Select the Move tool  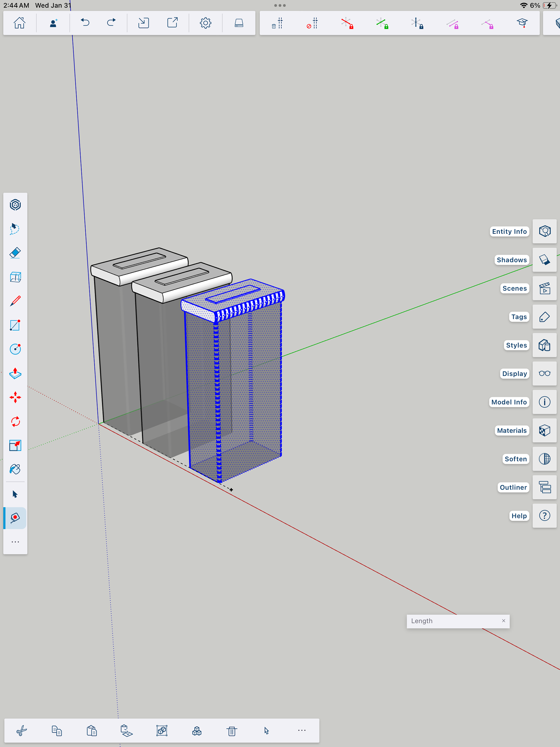15,398
